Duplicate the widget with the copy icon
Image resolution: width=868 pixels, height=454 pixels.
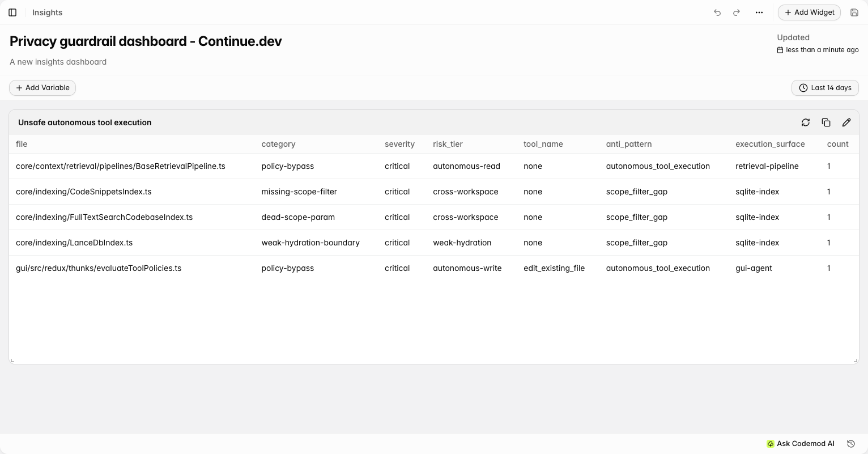click(x=826, y=122)
